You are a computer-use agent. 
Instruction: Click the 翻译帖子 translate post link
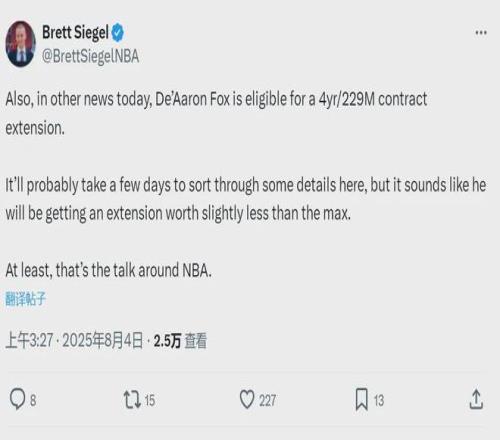pos(25,299)
